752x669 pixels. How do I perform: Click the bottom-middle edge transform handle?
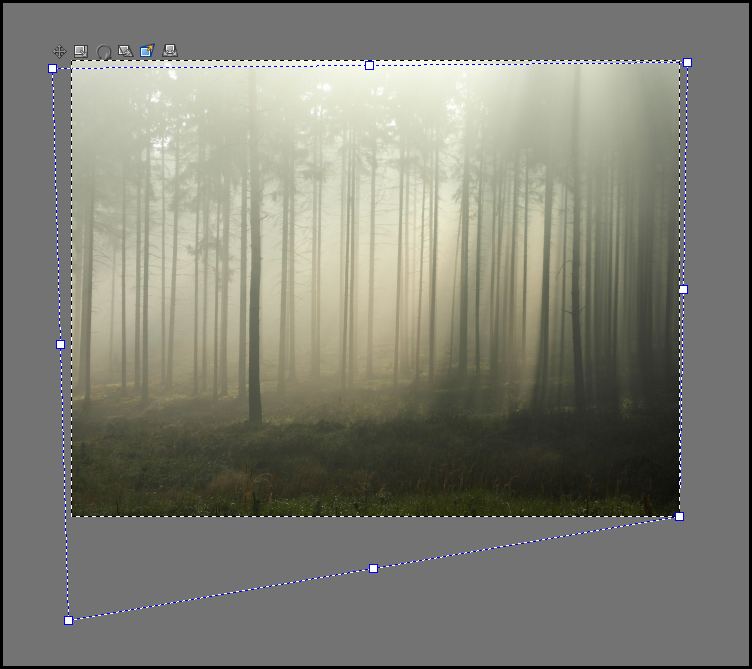pos(373,568)
